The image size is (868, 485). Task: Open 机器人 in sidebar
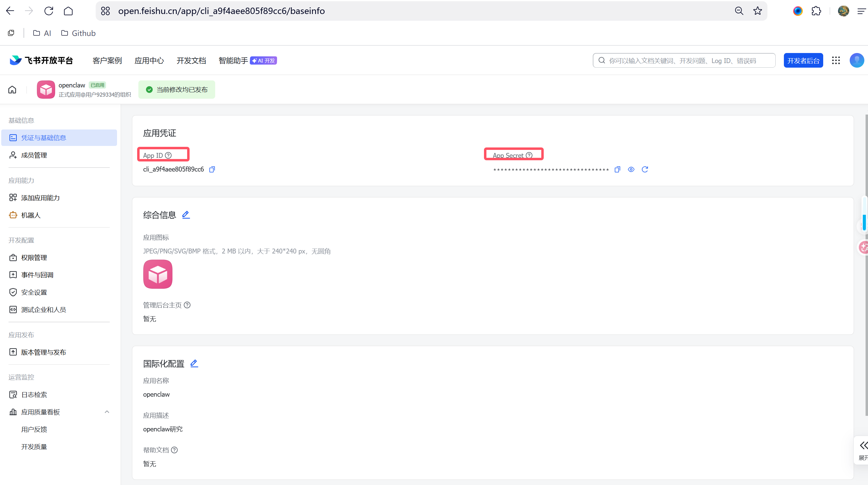[x=31, y=215]
